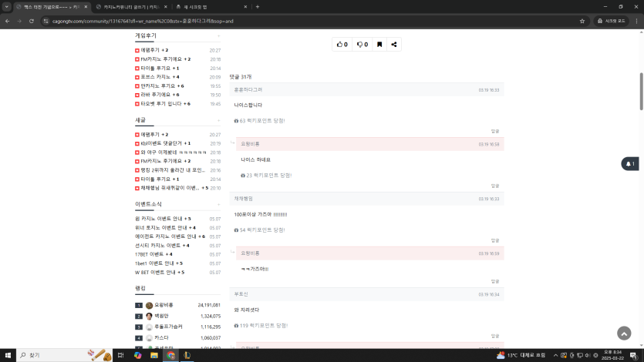
Task: Bookmark this page with the star icon
Action: 582,21
